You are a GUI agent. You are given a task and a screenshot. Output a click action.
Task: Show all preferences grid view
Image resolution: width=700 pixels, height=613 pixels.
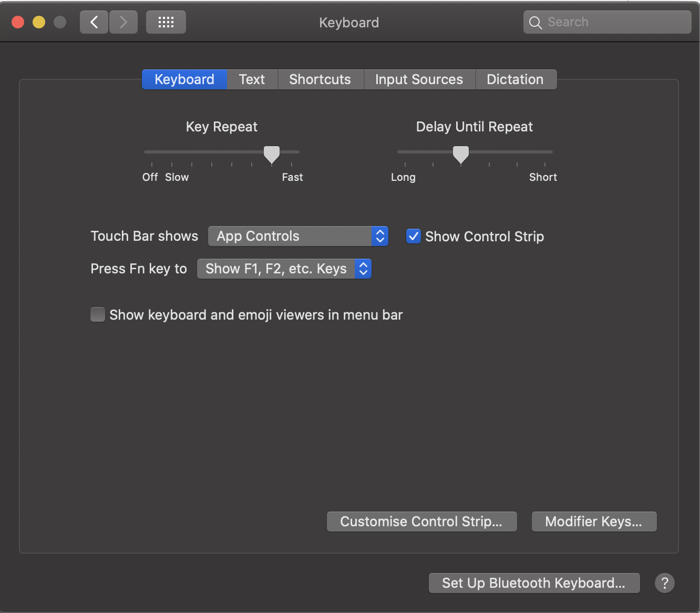[166, 22]
